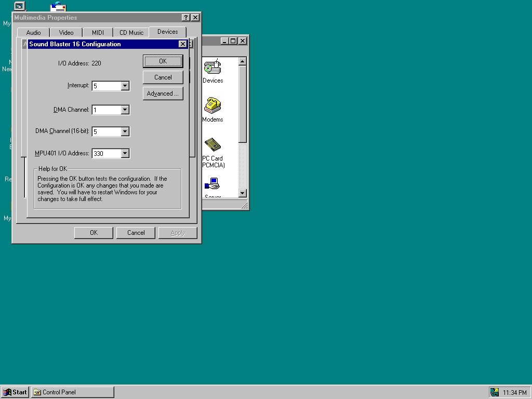
Task: Open the Advanced... settings button
Action: click(x=163, y=94)
